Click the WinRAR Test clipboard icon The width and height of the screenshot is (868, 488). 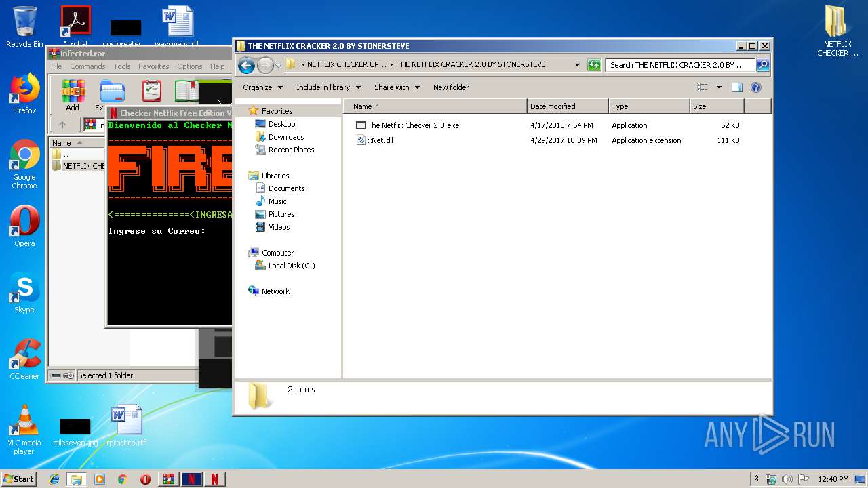point(152,91)
